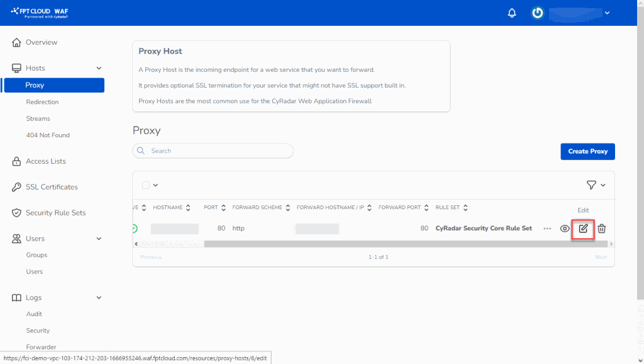View proxy host with eye icon
The width and height of the screenshot is (644, 364).
point(565,229)
